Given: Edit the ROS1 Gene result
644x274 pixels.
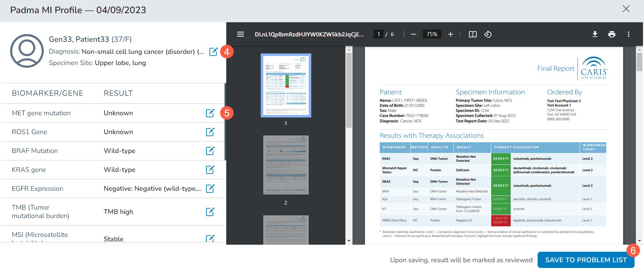Looking at the screenshot, I should click(210, 132).
